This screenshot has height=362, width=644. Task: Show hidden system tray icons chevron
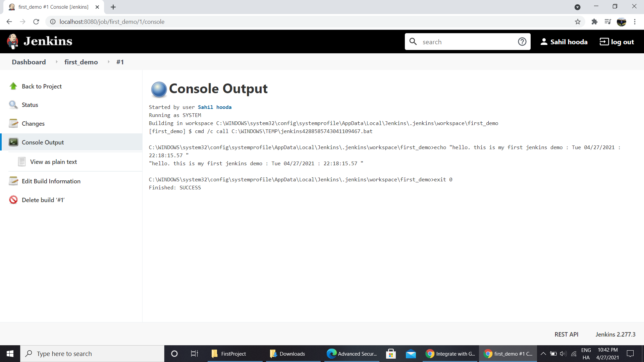pos(543,354)
